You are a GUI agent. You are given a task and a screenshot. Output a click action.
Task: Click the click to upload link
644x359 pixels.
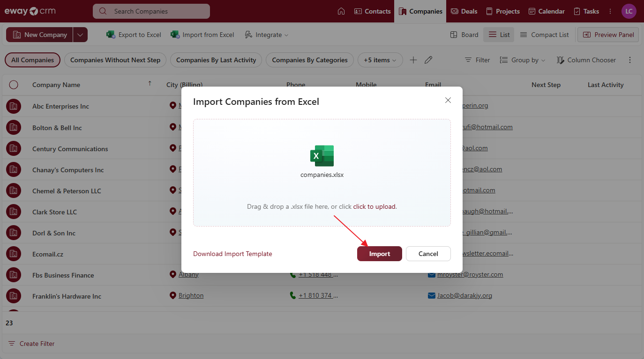(374, 206)
